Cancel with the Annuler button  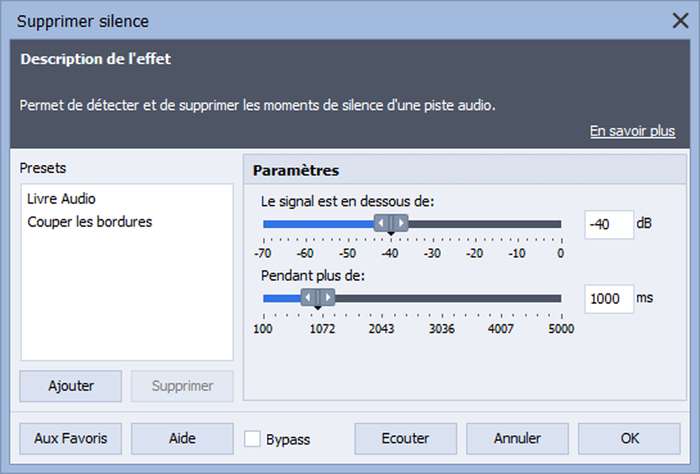pyautogui.click(x=517, y=439)
